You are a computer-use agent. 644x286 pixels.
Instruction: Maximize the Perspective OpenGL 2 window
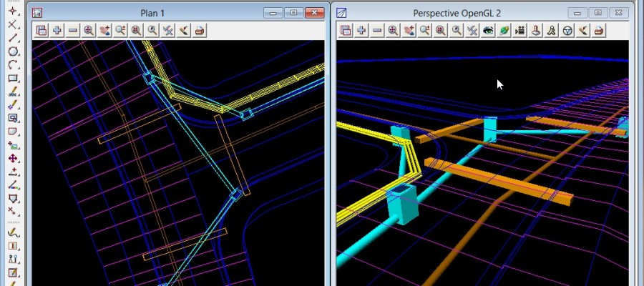598,12
